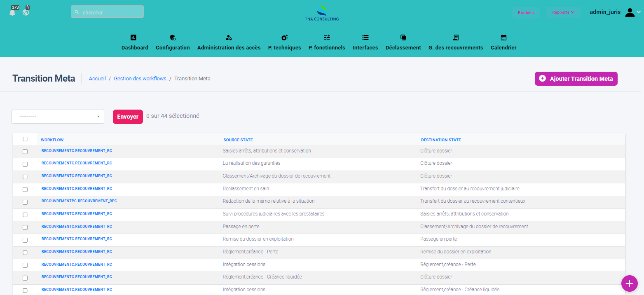
Task: Check the row for Reclassement en sain
Action: [25, 190]
